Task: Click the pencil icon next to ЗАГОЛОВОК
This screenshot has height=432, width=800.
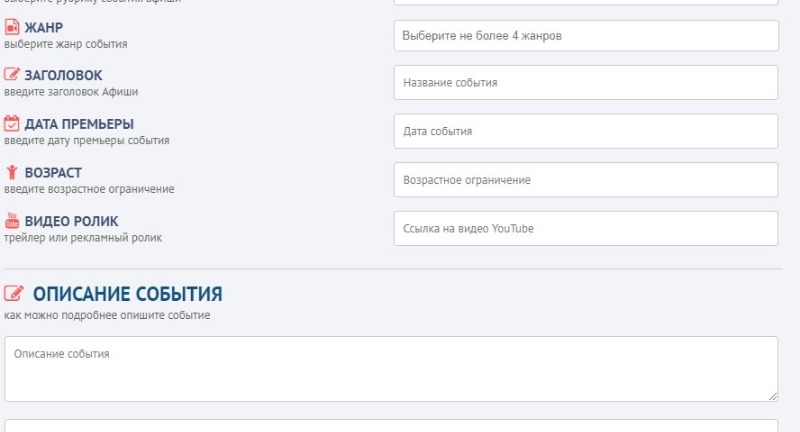Action: click(x=12, y=75)
